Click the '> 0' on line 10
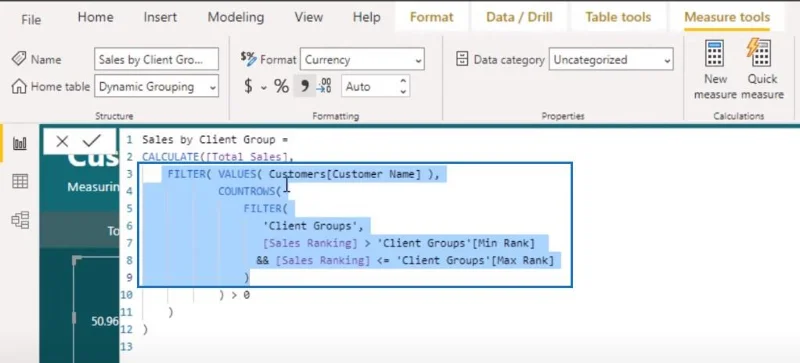This screenshot has width=800, height=363. [240, 295]
